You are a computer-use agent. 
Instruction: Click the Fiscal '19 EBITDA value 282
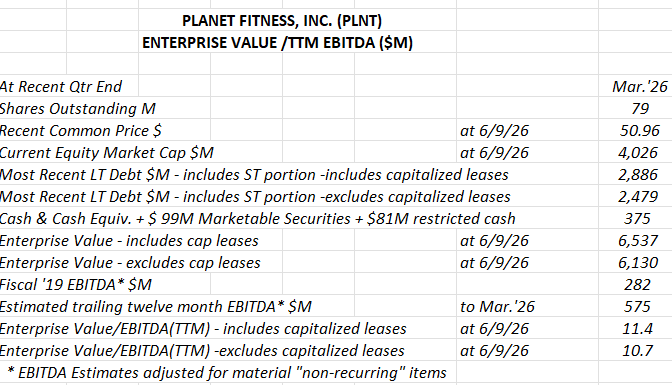pos(637,285)
